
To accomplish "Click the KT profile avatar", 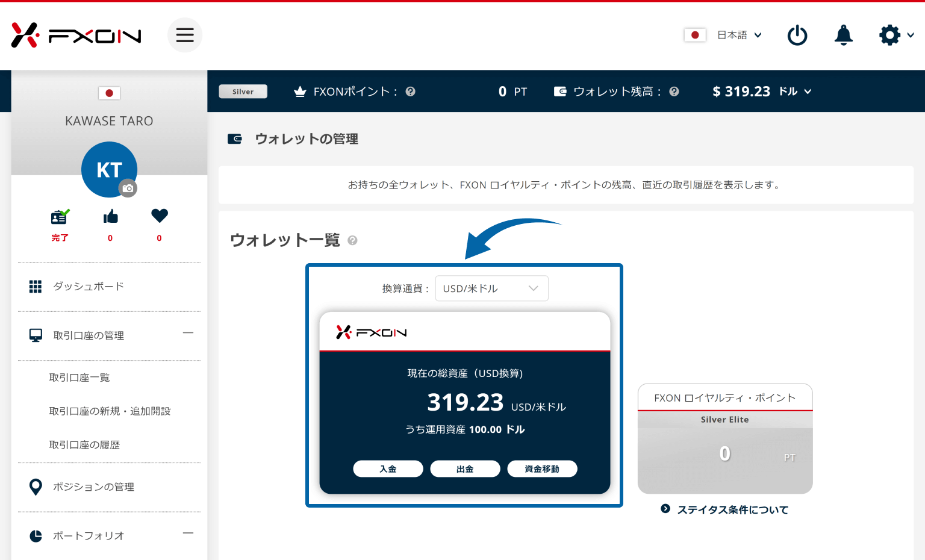I will pyautogui.click(x=109, y=169).
